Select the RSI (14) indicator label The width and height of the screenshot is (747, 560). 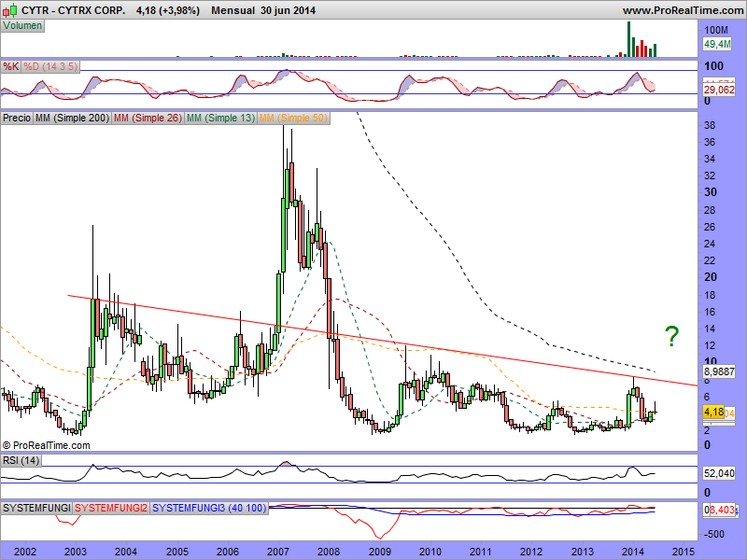click(x=21, y=460)
